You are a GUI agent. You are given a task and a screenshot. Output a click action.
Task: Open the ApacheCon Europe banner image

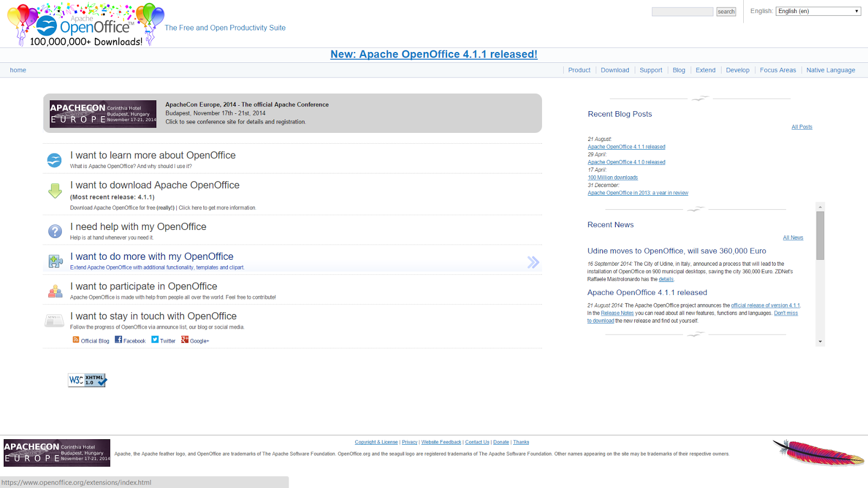coord(103,114)
